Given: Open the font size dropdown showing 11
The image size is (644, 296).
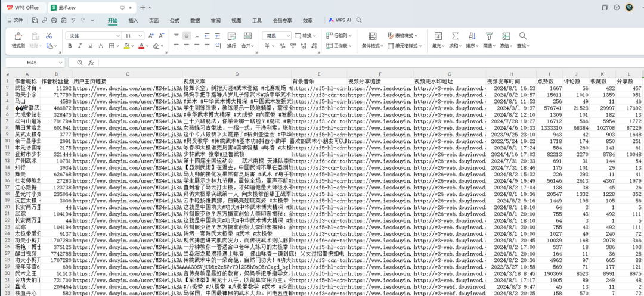Looking at the screenshot, I should (x=141, y=36).
